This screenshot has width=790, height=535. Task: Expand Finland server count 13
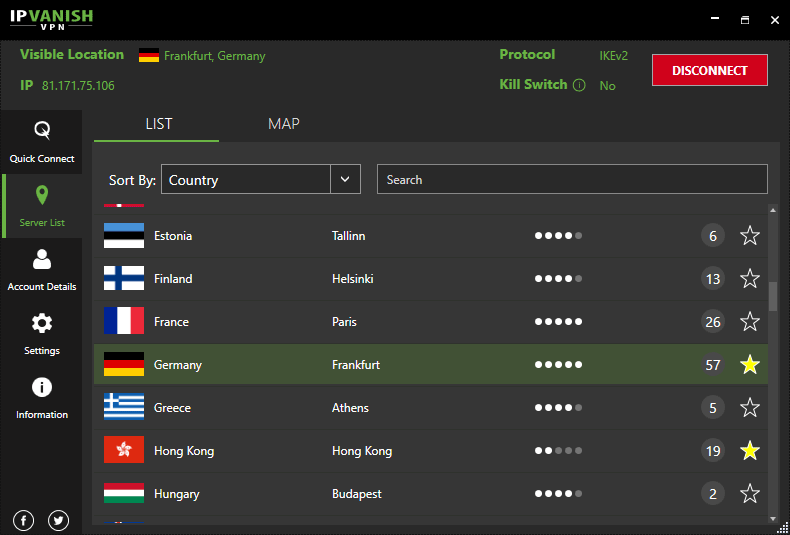click(x=713, y=279)
